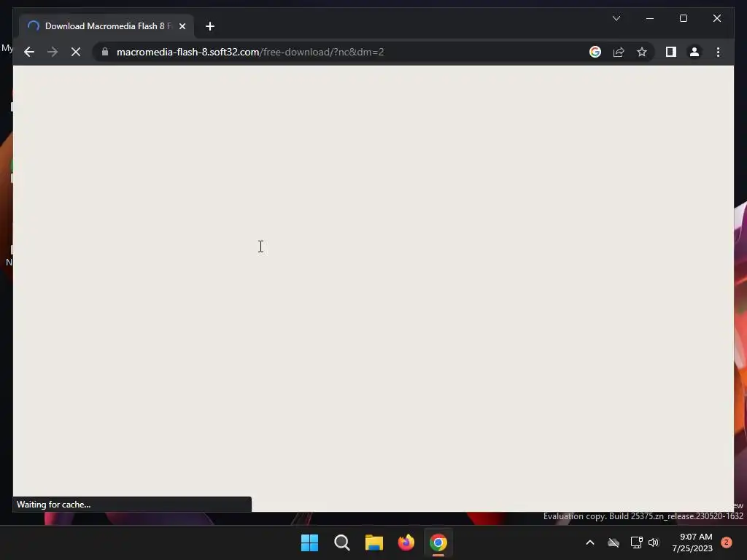Open the Chrome profile menu

pyautogui.click(x=694, y=52)
